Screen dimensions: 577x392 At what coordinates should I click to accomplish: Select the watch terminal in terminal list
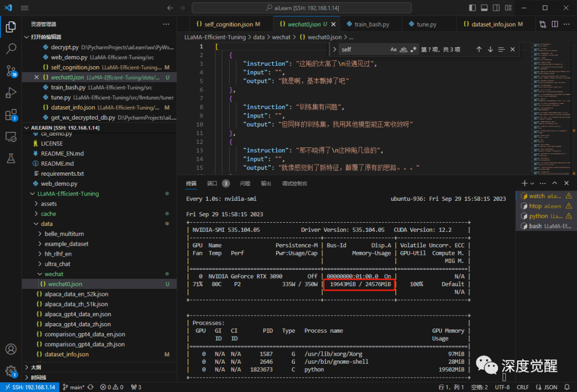pyautogui.click(x=546, y=196)
